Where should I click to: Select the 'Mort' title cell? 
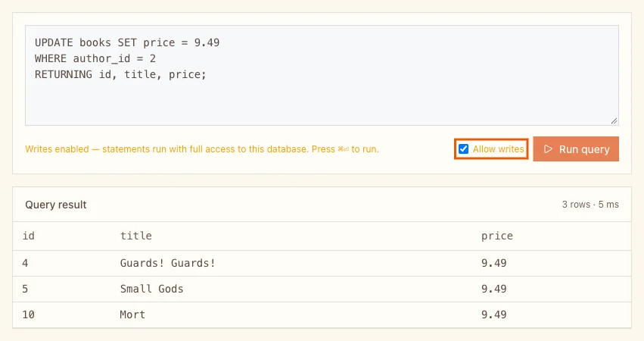pyautogui.click(x=132, y=314)
